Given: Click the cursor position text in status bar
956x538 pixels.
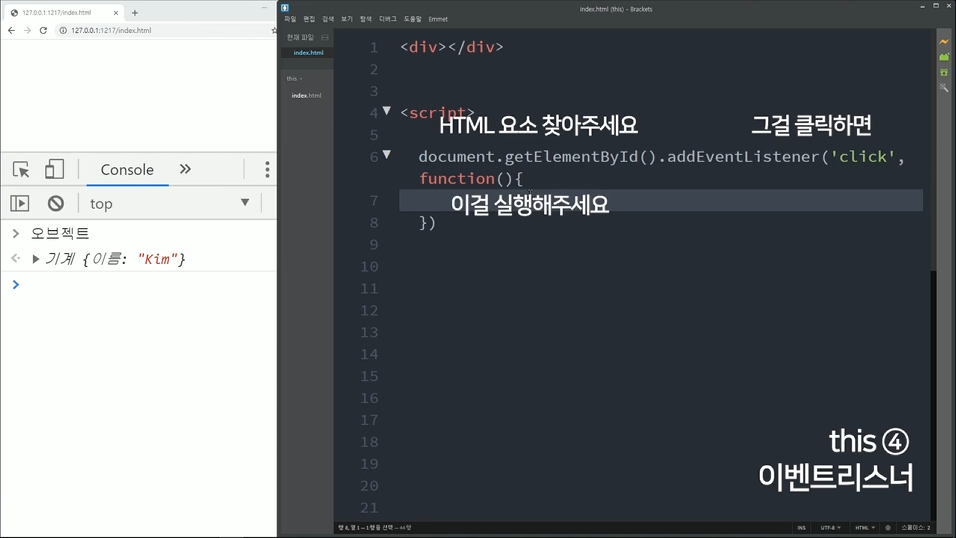Looking at the screenshot, I should coord(375,528).
